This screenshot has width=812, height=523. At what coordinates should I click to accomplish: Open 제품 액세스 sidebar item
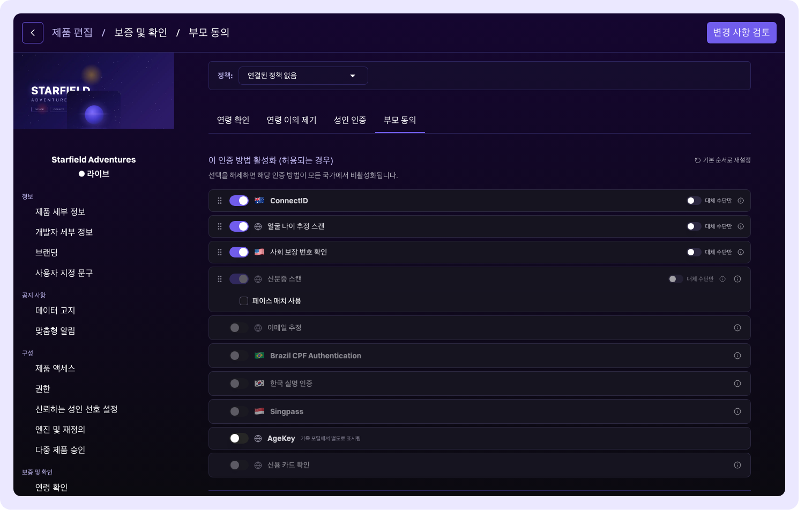click(55, 369)
